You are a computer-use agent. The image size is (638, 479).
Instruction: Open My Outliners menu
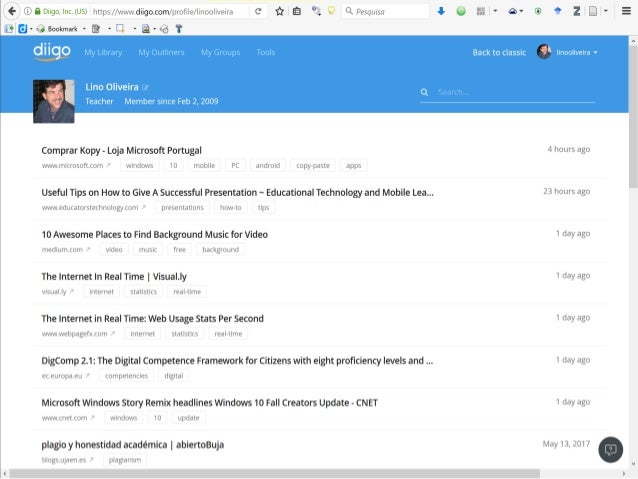(161, 52)
